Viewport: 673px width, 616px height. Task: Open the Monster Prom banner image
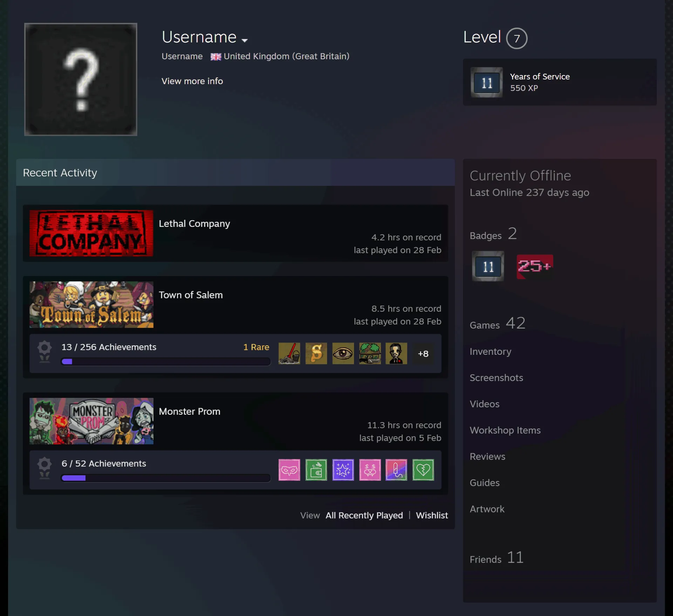(x=91, y=421)
